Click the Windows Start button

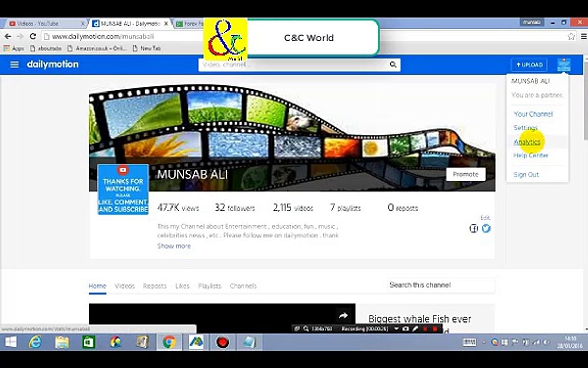pos(11,342)
